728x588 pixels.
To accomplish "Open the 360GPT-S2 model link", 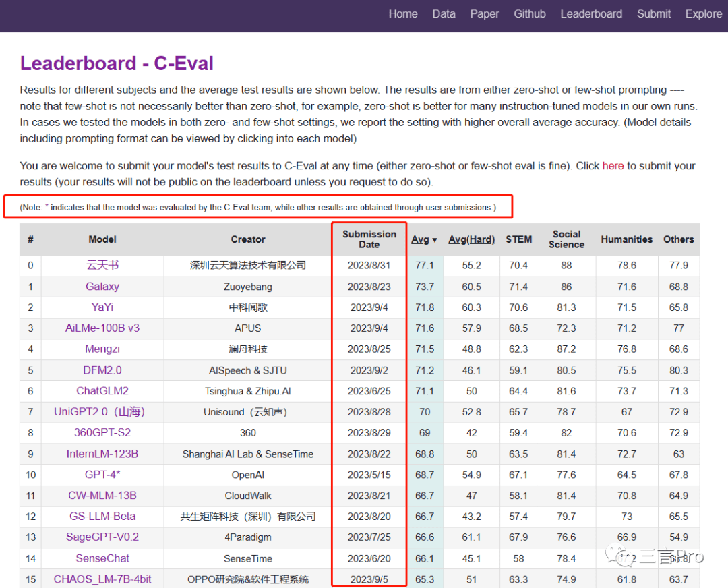I will (102, 433).
